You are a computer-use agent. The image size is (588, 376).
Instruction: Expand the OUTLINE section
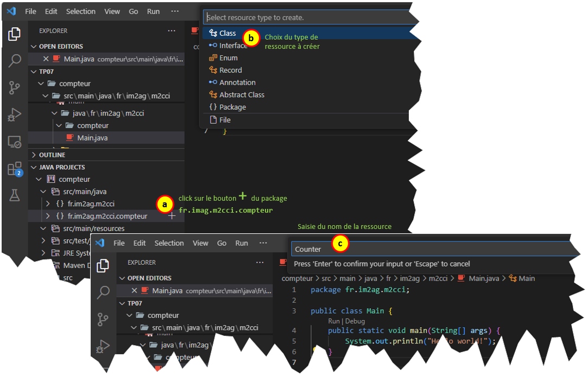click(52, 155)
